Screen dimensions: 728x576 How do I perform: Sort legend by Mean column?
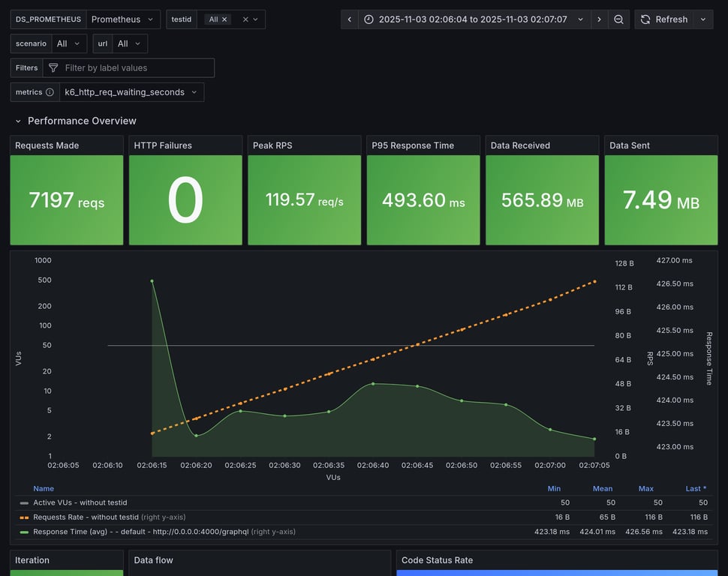click(x=602, y=488)
